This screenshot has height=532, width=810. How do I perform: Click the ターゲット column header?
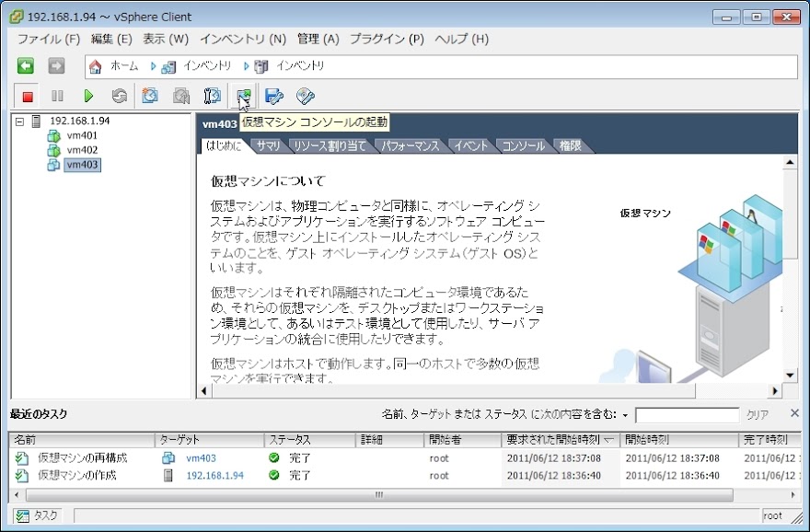pos(209,440)
